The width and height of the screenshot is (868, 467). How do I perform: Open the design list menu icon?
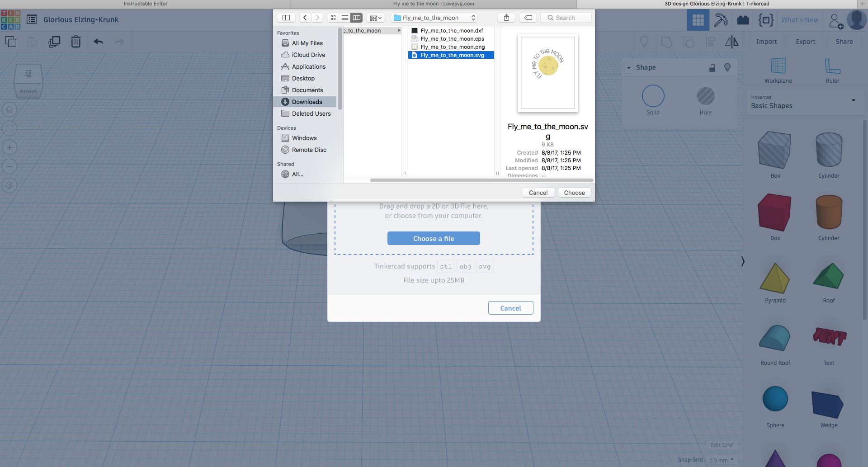[32, 19]
